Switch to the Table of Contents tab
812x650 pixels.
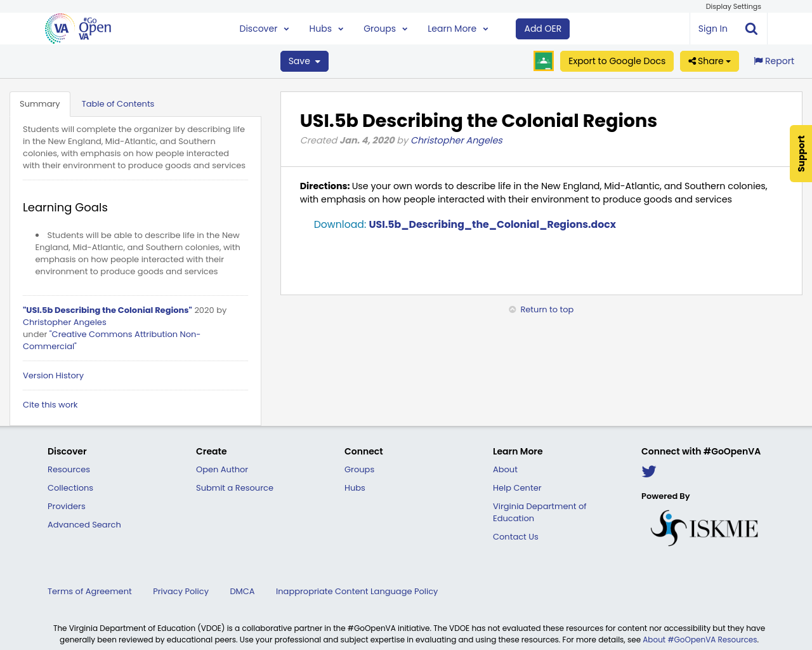click(x=118, y=103)
